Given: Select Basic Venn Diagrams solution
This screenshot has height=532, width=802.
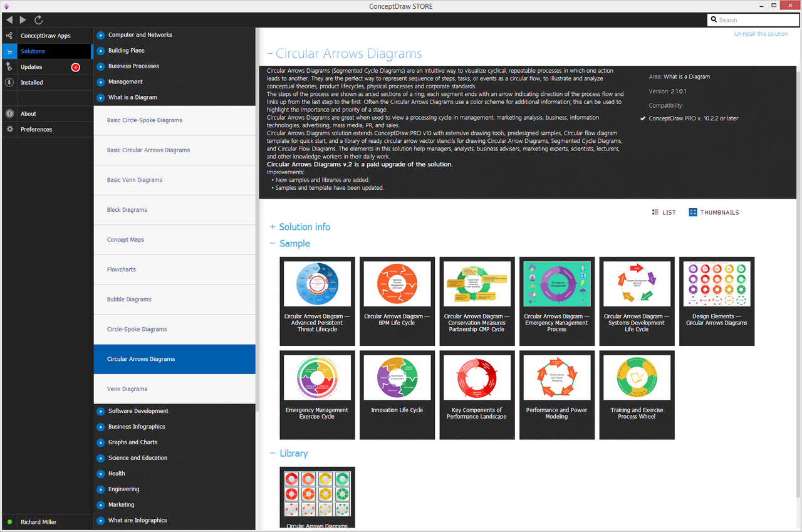Looking at the screenshot, I should pyautogui.click(x=174, y=180).
